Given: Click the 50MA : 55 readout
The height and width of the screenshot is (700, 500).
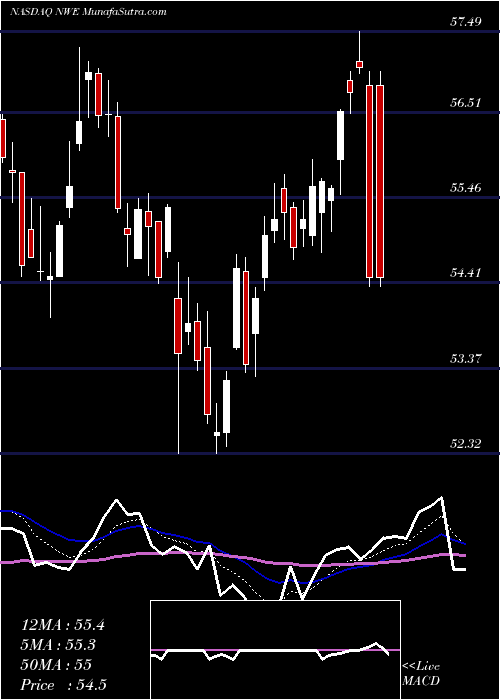Looking at the screenshot, I should click(56, 665).
